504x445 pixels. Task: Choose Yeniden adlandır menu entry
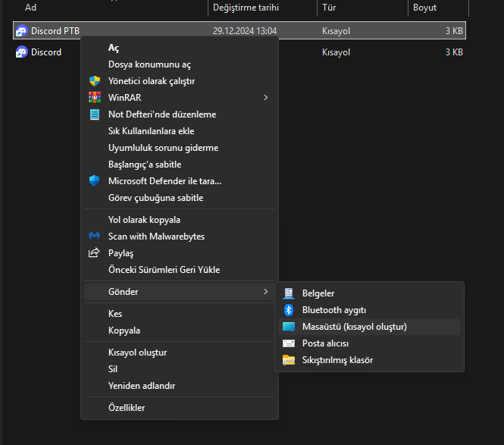142,386
